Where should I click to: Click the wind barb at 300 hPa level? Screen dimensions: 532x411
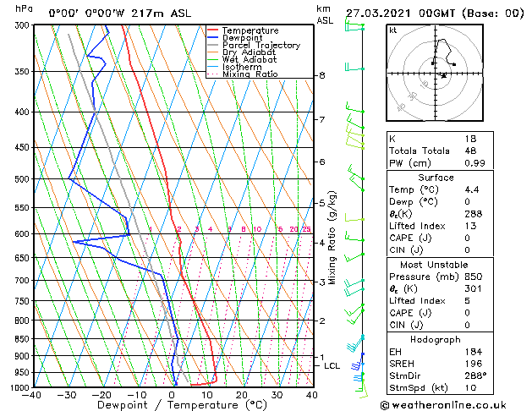pos(354,26)
